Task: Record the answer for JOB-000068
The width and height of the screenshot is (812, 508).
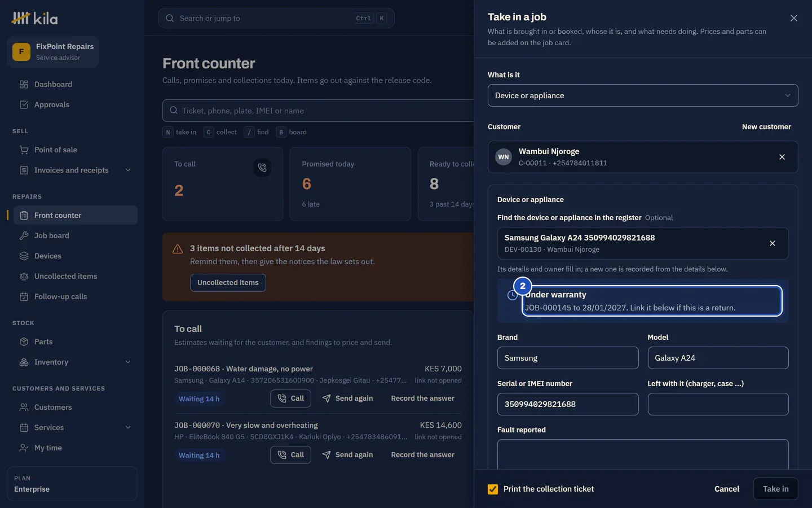Action: (422, 398)
